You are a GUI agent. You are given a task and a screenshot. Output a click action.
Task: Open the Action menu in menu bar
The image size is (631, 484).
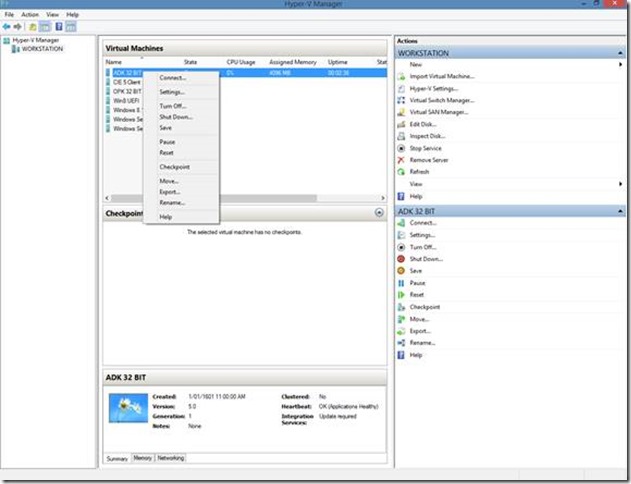coord(30,15)
